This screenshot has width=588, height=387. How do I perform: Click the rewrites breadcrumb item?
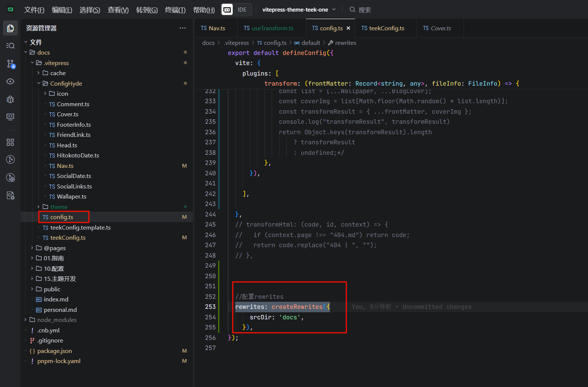[x=345, y=43]
